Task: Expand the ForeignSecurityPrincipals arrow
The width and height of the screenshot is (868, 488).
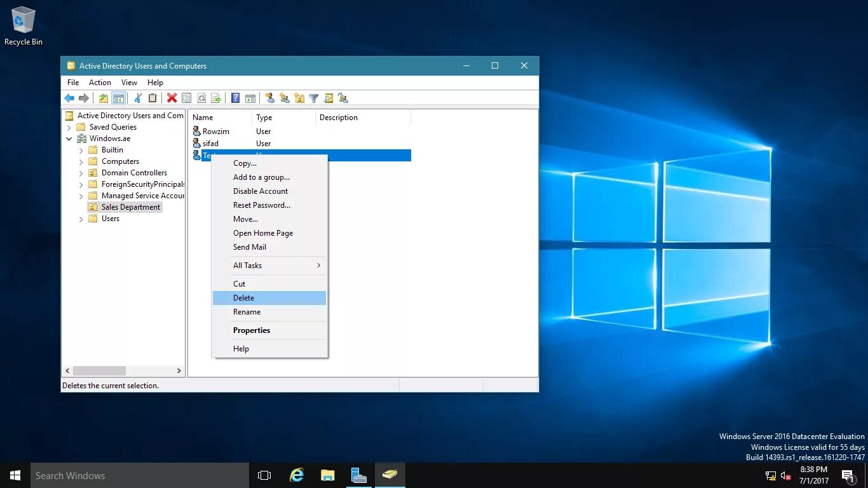Action: 81,184
